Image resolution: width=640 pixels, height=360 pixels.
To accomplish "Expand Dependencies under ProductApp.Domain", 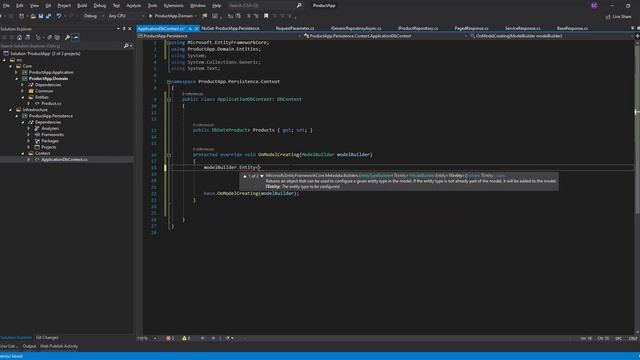I will pyautogui.click(x=23, y=84).
